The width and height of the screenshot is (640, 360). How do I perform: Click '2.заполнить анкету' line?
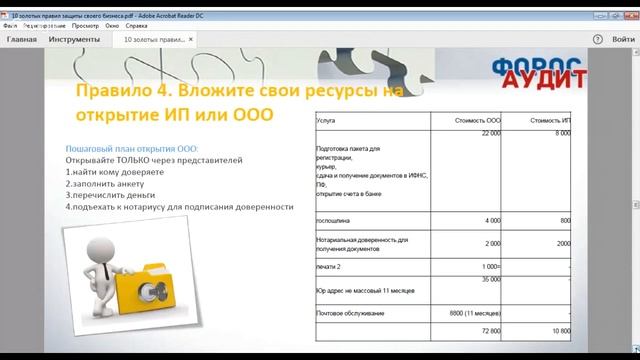105,184
